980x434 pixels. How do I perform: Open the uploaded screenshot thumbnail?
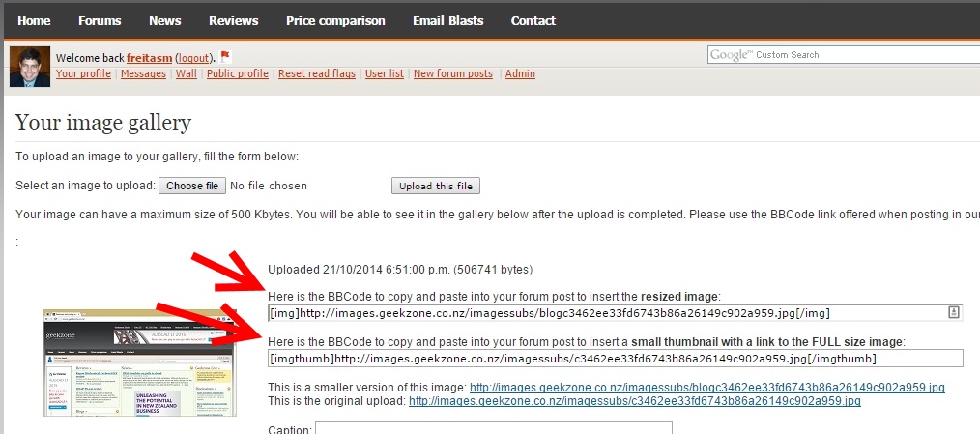[x=139, y=362]
